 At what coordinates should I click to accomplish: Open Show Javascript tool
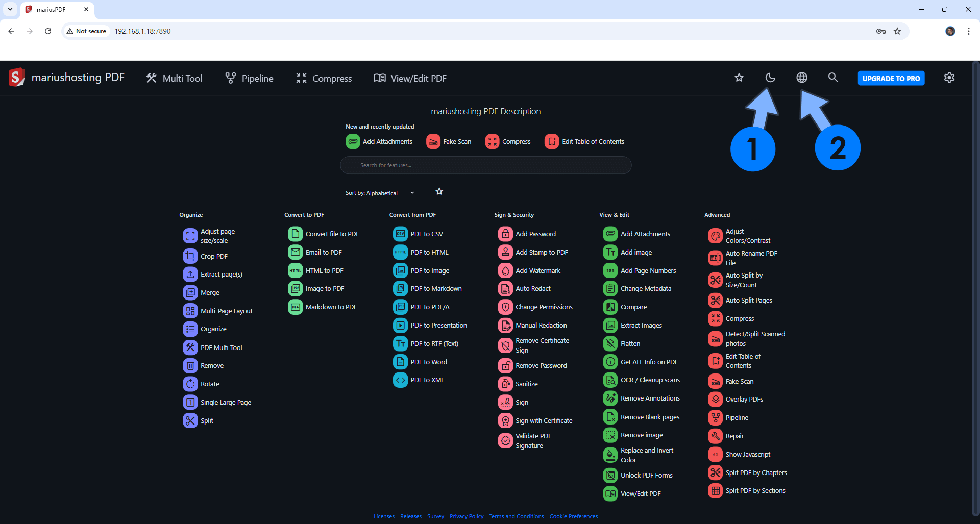pos(740,454)
